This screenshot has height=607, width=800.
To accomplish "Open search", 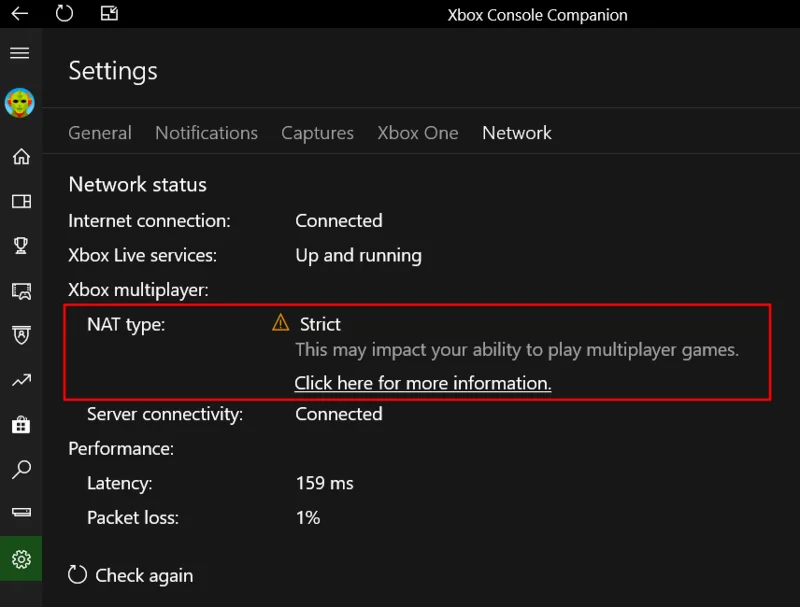I will pos(19,469).
